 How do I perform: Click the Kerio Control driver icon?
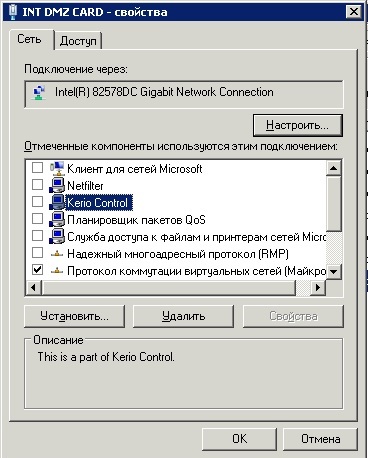tap(57, 202)
